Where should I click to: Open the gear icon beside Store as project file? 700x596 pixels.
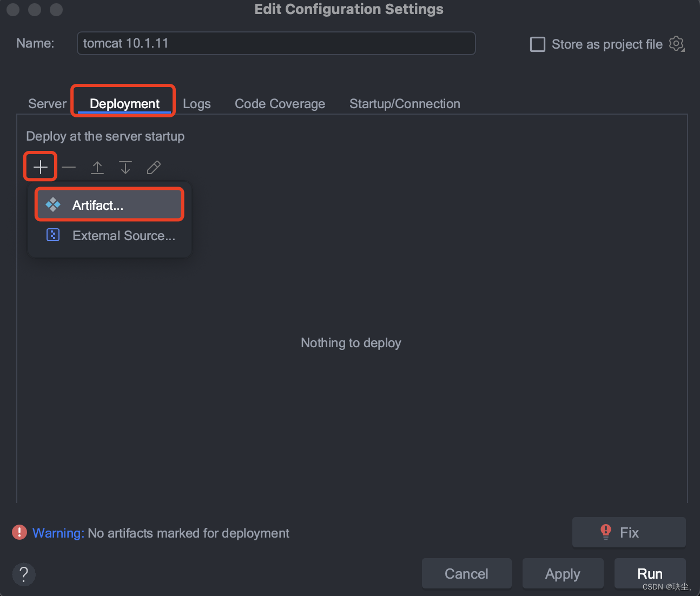677,44
